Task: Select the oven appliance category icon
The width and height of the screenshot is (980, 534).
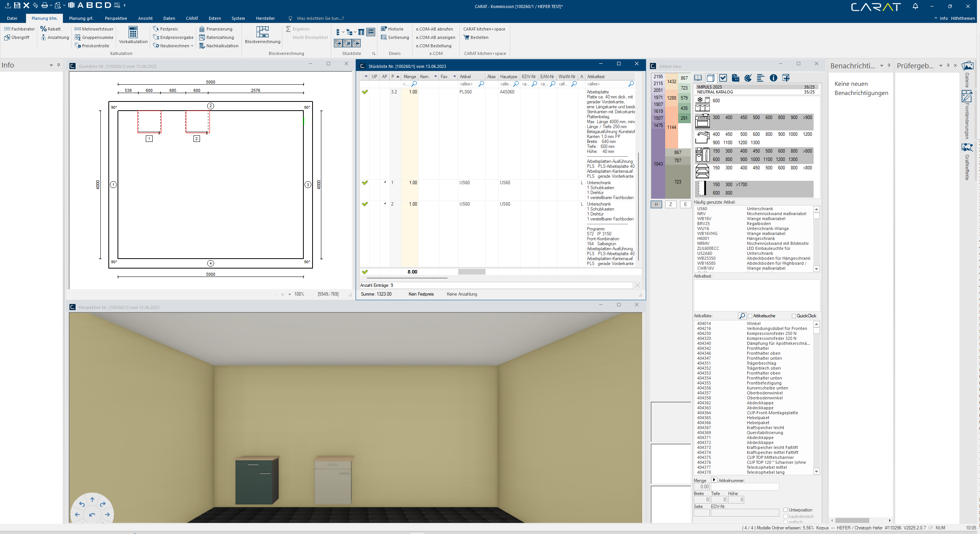Action: (x=702, y=121)
